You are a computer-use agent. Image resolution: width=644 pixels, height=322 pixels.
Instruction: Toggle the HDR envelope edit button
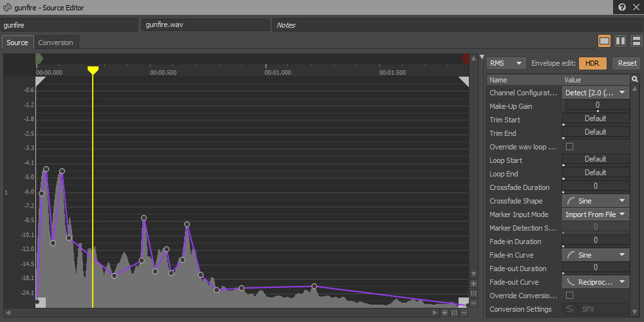click(x=592, y=63)
